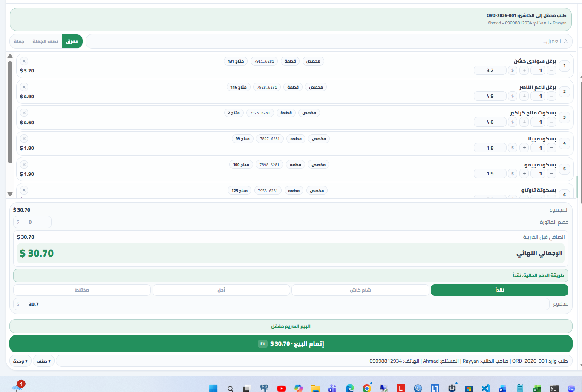
Task: Decrease quantity of بسكوت مالح كراكير with minus
Action: click(551, 122)
